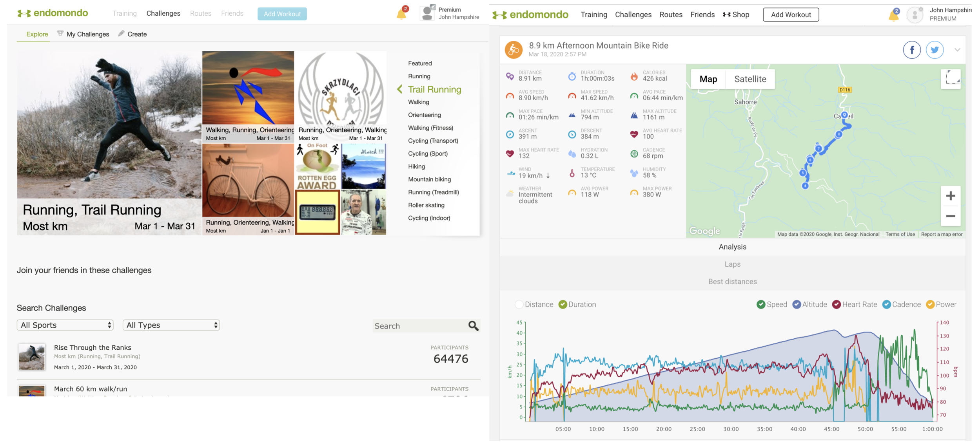Click the blue Add Workout button
Screen dimensions: 980x448
point(282,14)
